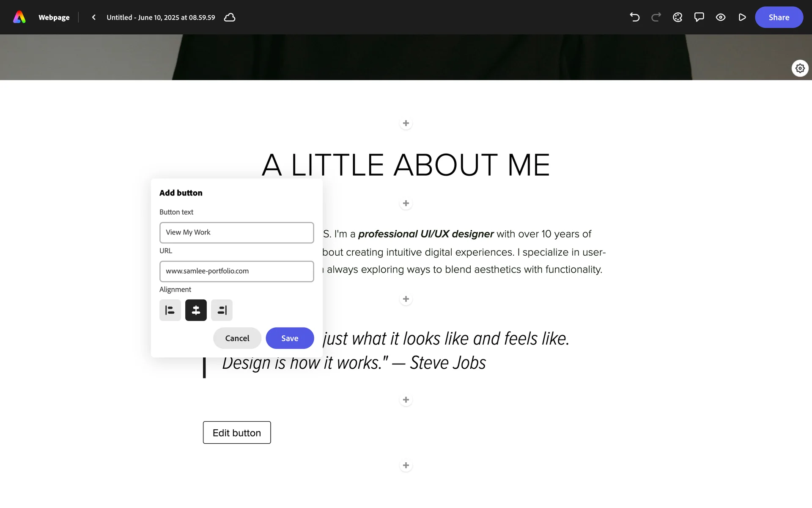Click the redo arrow icon

656,17
